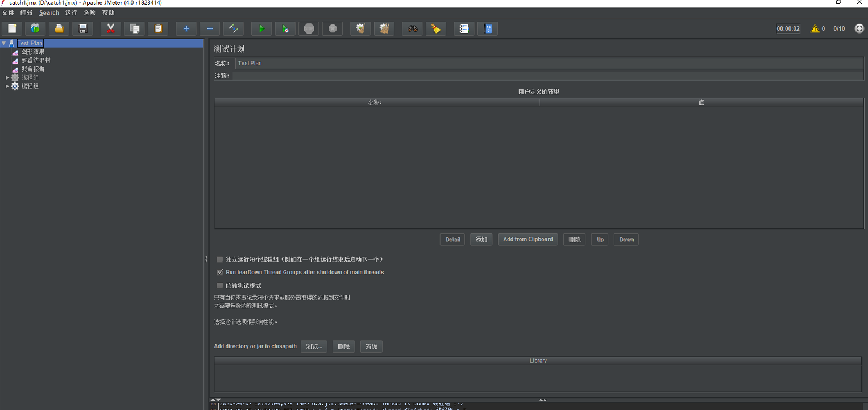
Task: Open the Templates icon in toolbar
Action: click(35, 28)
